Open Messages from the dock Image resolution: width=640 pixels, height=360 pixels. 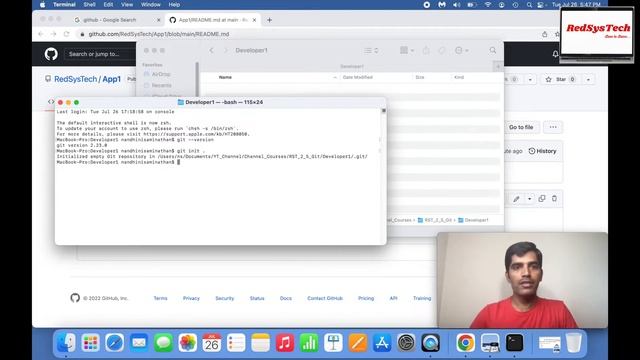(x=163, y=342)
